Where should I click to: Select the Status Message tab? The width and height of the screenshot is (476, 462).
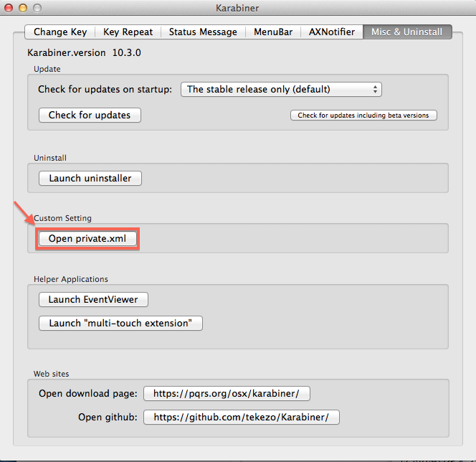203,32
